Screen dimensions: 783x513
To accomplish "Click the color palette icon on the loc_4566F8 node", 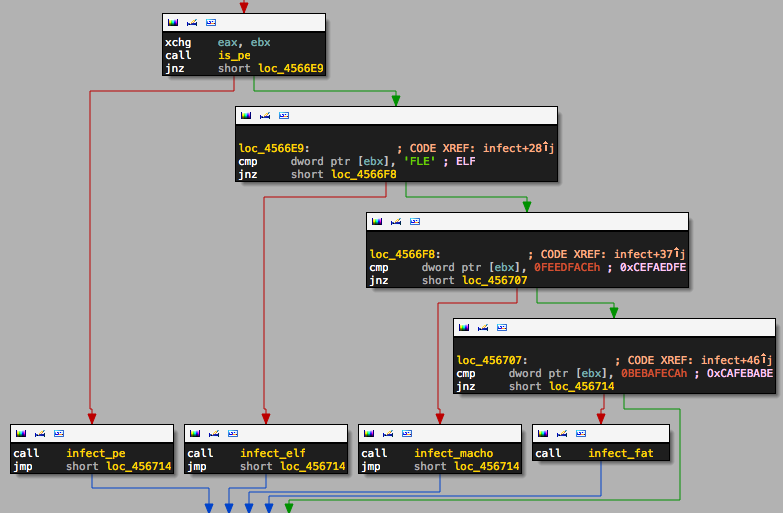I will pos(377,221).
